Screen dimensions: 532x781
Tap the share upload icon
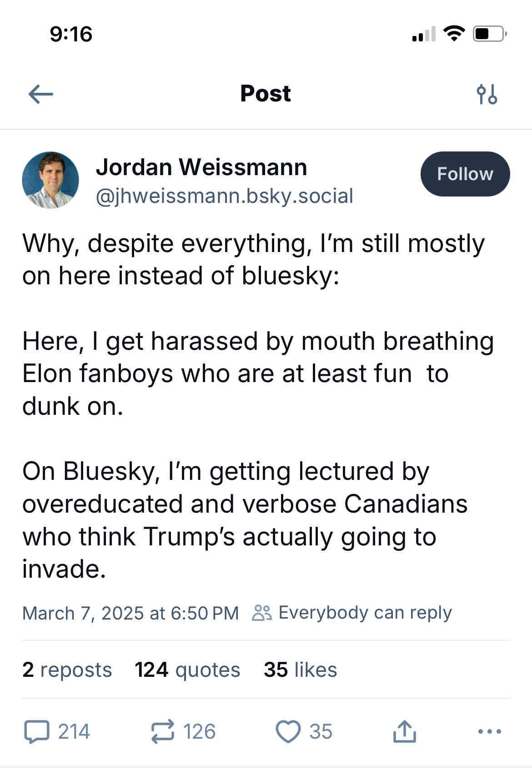(x=404, y=731)
